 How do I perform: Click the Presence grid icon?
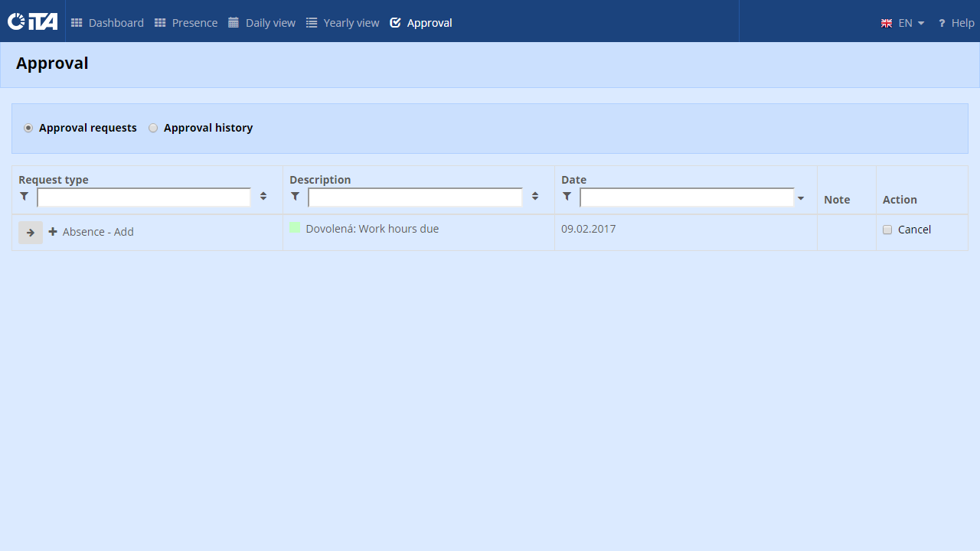tap(160, 23)
